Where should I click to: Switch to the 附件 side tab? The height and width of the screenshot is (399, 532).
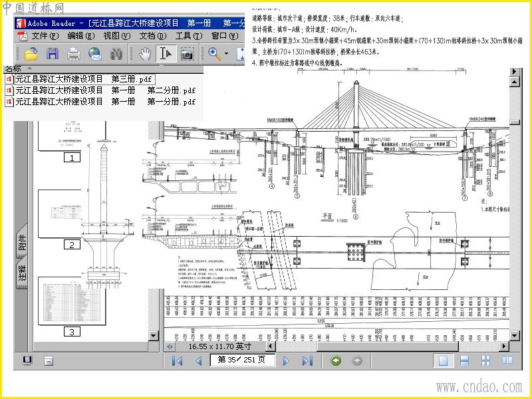pyautogui.click(x=22, y=243)
